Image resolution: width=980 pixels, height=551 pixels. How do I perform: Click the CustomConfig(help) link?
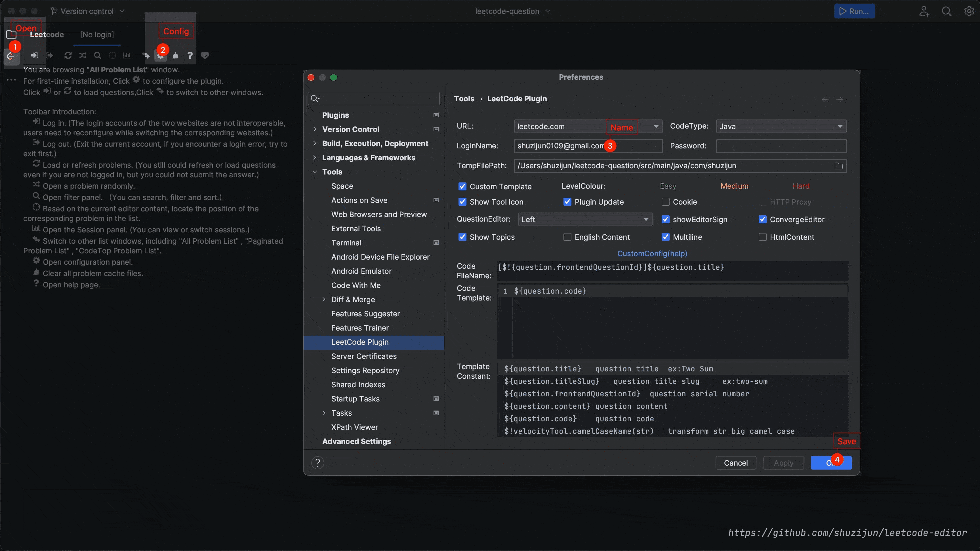[x=651, y=254]
